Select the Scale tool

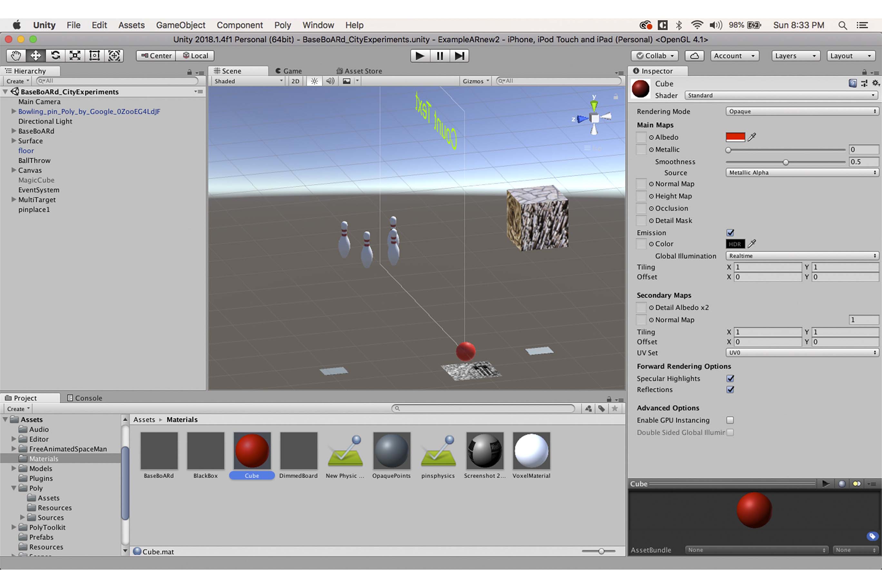point(75,55)
